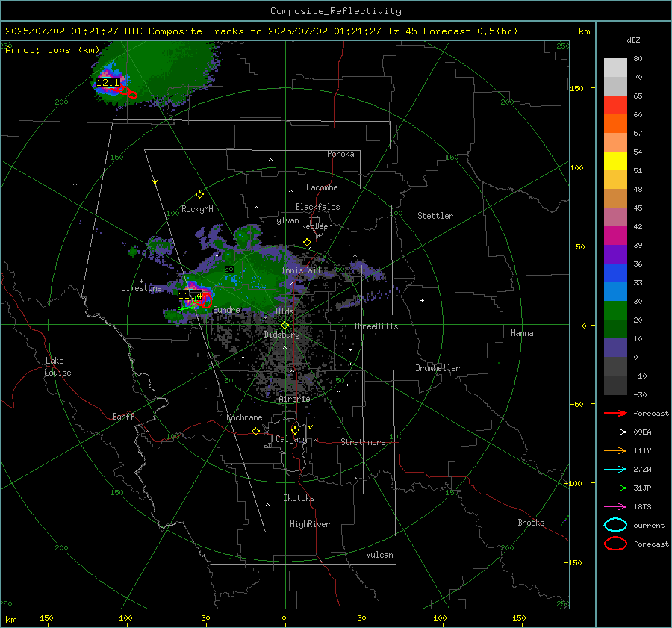Click the blue swatch below 36 dBZ

point(615,273)
